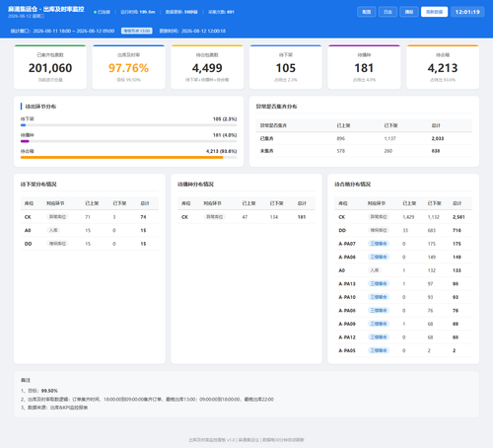Click the 47 cell in the middle table
The width and height of the screenshot is (493, 448).
tap(245, 217)
